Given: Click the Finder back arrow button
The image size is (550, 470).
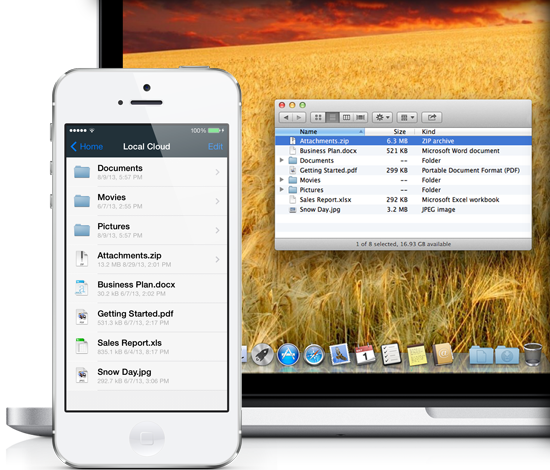Looking at the screenshot, I should tap(286, 118).
